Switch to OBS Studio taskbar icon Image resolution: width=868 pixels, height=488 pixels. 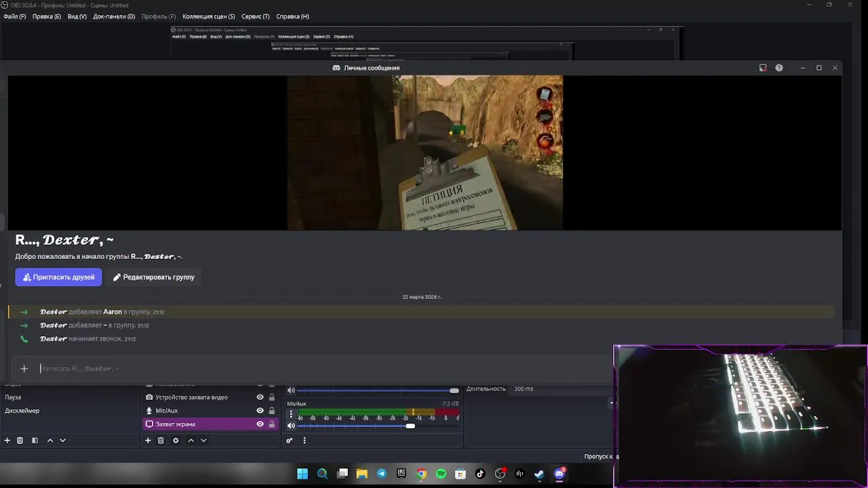tap(500, 474)
